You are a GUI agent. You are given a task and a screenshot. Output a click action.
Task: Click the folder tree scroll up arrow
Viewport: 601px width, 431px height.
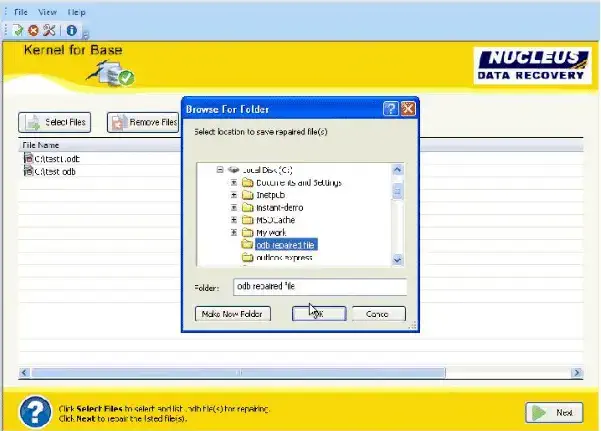click(397, 169)
